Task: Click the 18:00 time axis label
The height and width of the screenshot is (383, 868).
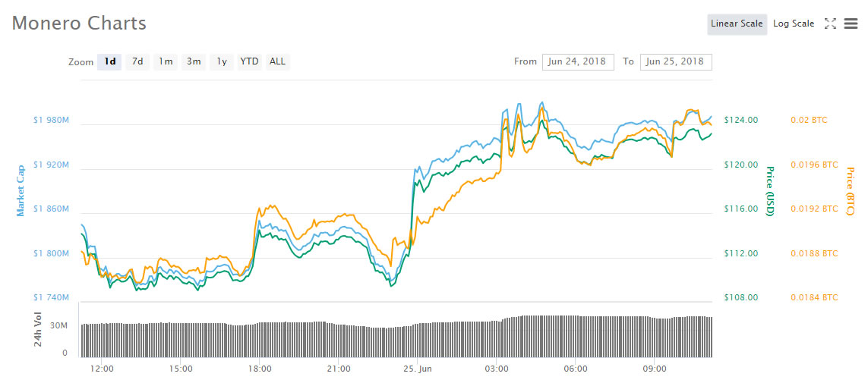Action: [260, 368]
